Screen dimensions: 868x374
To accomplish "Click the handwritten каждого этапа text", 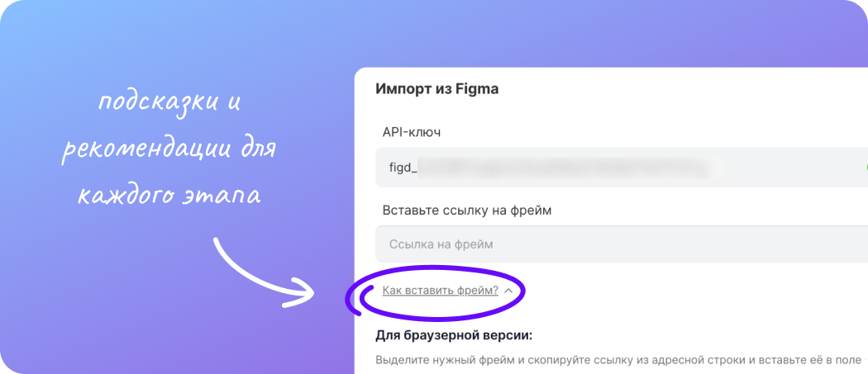I will pyautogui.click(x=169, y=195).
